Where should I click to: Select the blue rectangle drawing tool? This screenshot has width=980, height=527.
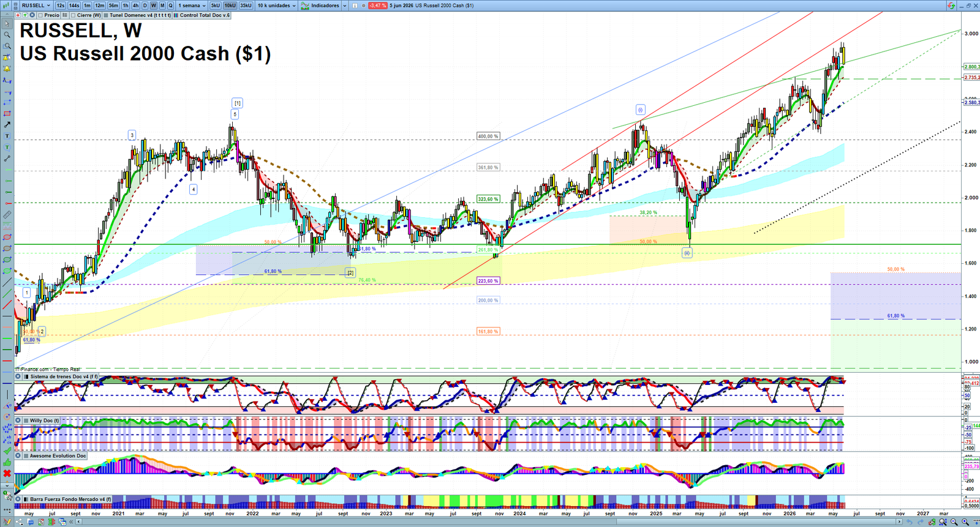pos(7,102)
